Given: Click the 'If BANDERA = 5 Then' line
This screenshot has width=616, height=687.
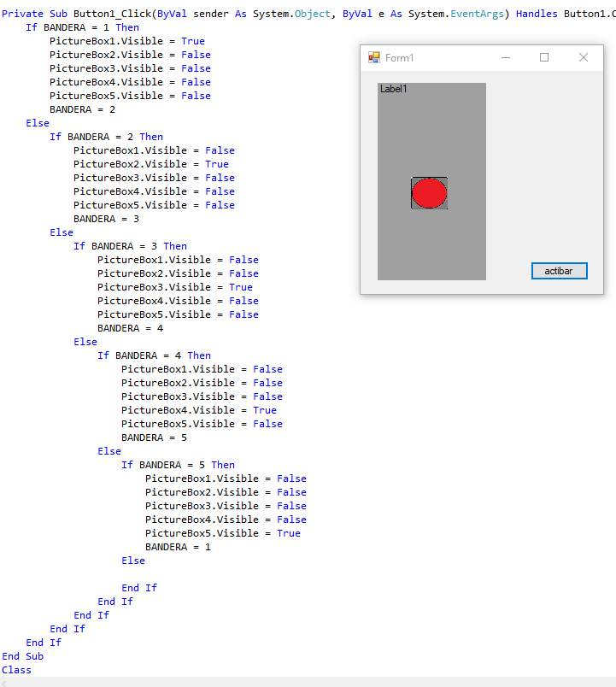Looking at the screenshot, I should pyautogui.click(x=178, y=465).
